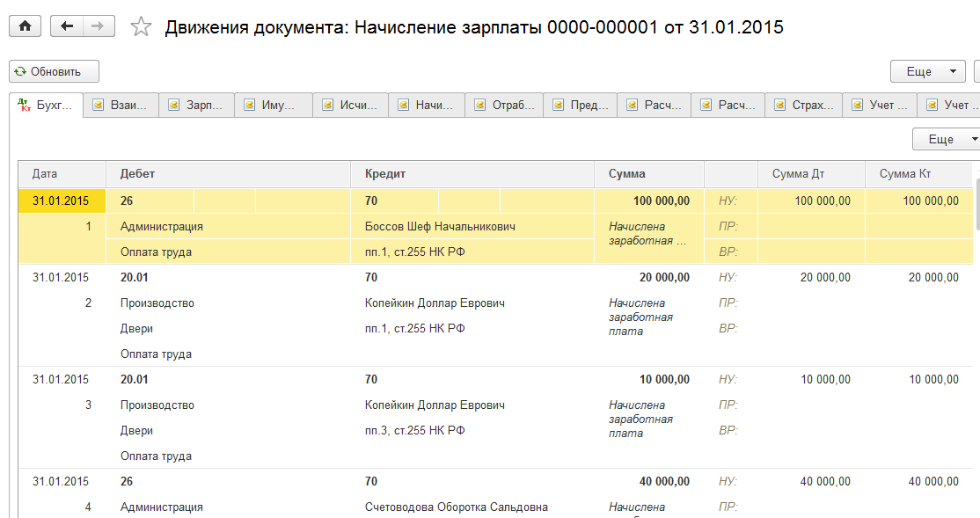Screen dimensions: 980x518
Task: Click the Сумма Кт column header
Action: click(x=918, y=174)
